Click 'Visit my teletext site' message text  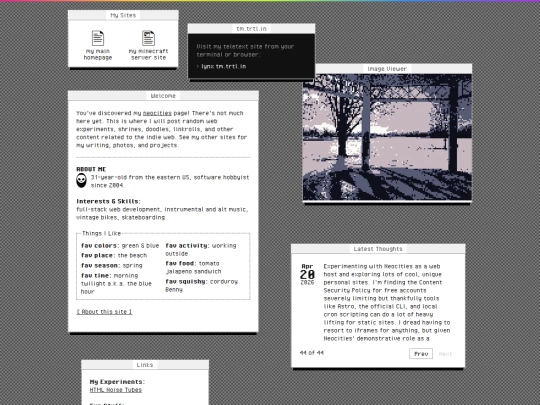pyautogui.click(x=245, y=51)
